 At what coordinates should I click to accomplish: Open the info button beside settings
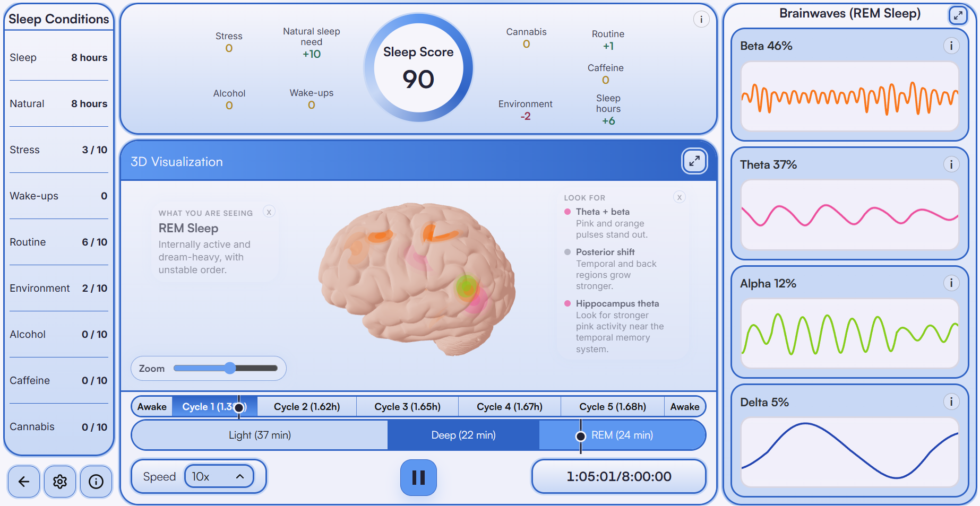pos(96,482)
